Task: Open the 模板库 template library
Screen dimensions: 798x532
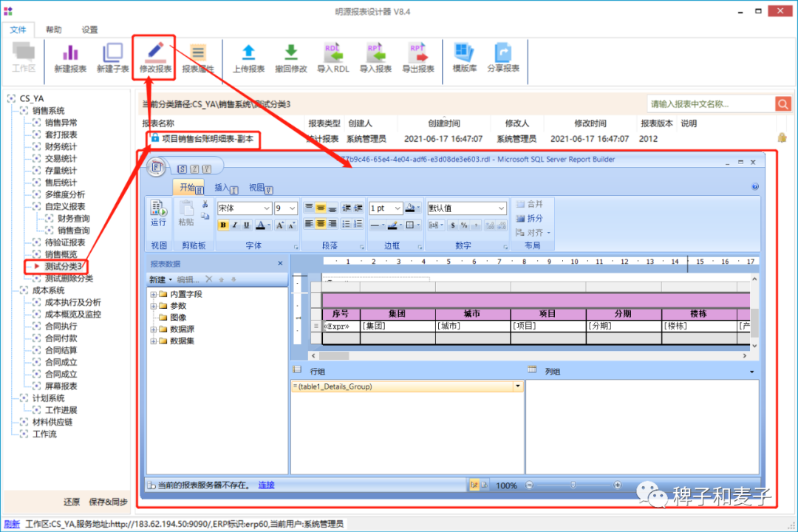Action: tap(464, 58)
